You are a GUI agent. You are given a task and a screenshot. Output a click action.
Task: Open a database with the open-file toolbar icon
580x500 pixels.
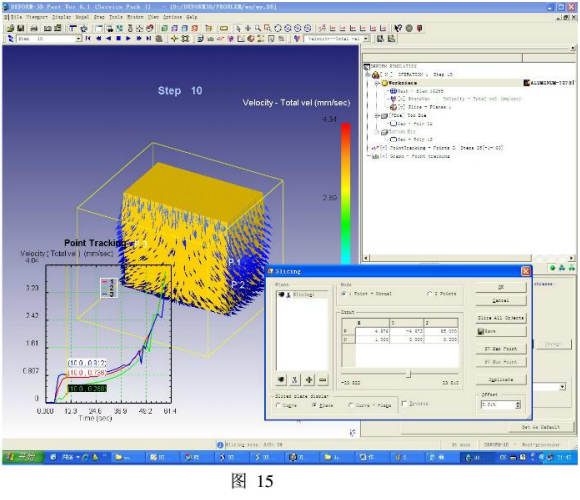tap(10, 28)
